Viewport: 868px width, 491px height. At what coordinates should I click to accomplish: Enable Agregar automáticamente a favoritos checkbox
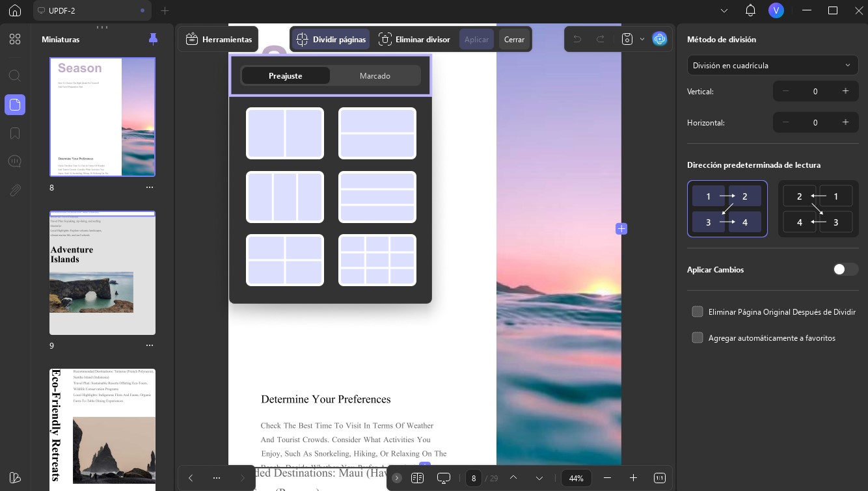(698, 338)
